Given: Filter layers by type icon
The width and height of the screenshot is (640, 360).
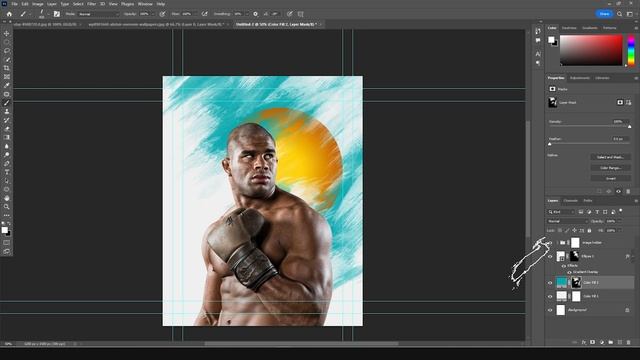Looking at the screenshot, I should click(597, 212).
